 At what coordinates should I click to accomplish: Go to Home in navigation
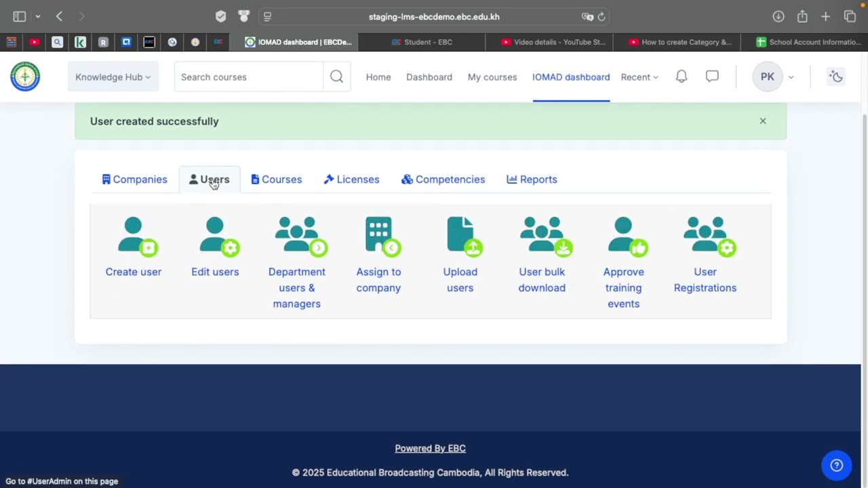click(378, 77)
